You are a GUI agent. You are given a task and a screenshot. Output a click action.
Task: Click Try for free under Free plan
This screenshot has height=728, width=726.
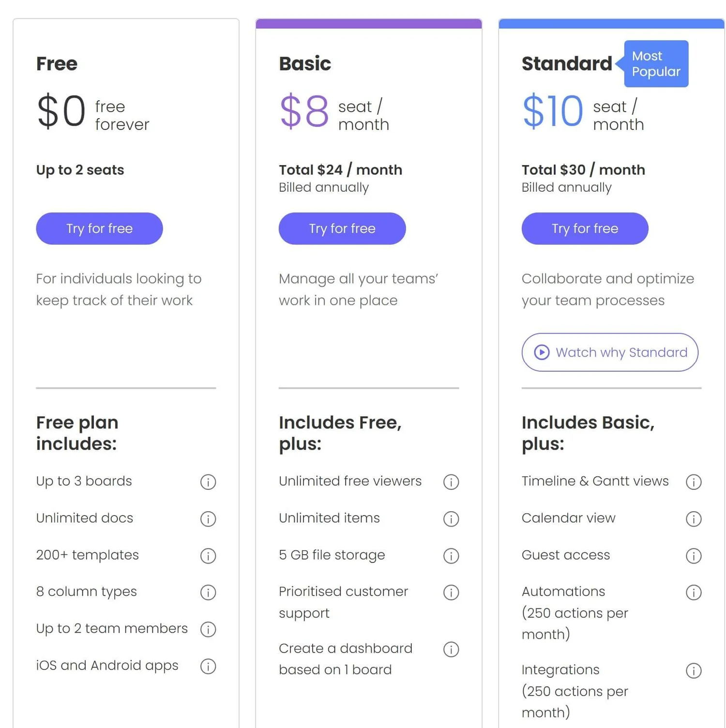tap(99, 228)
